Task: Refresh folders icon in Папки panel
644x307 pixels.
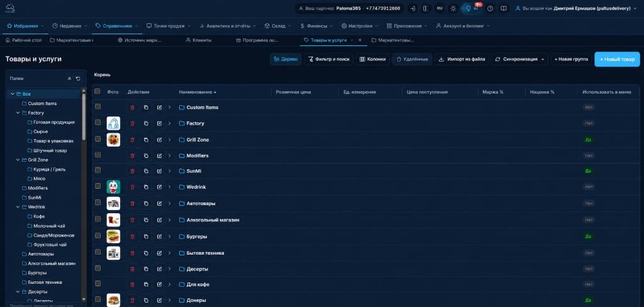Action: pyautogui.click(x=78, y=79)
